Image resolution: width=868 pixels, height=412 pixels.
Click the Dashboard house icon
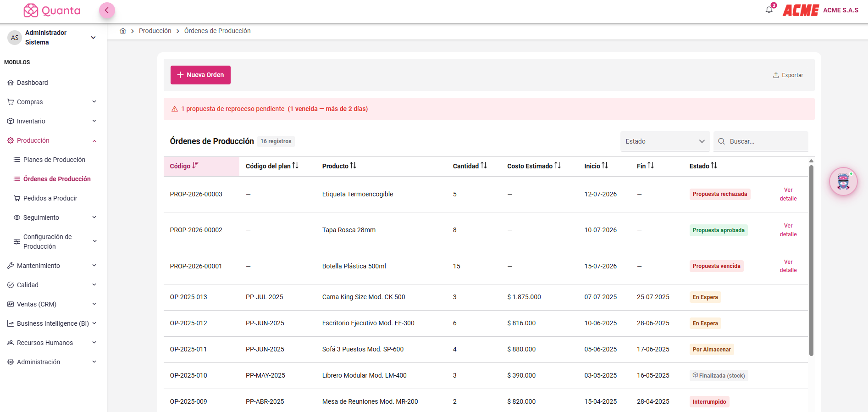[x=11, y=83]
